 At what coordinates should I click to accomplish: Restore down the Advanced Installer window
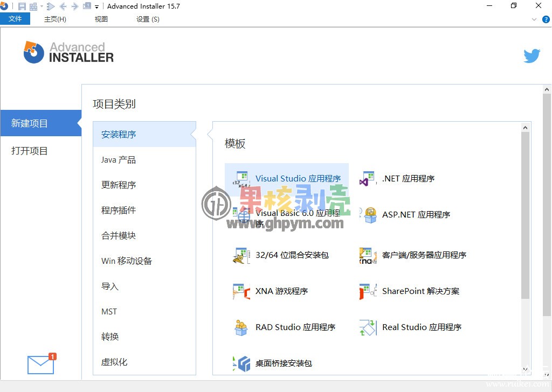tap(514, 6)
